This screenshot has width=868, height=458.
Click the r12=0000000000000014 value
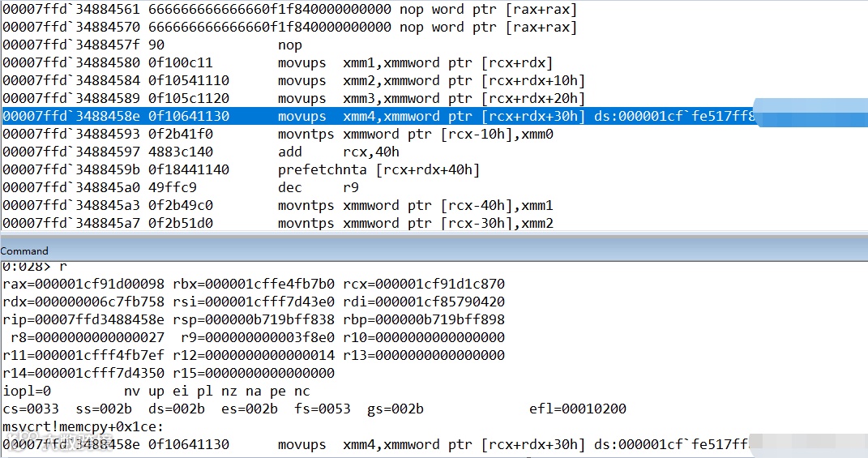[254, 354]
